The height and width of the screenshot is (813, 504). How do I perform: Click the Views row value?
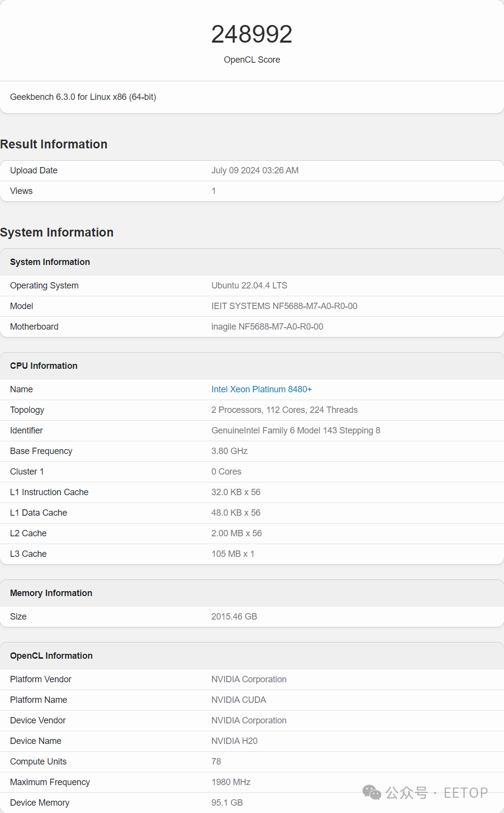[x=214, y=191]
